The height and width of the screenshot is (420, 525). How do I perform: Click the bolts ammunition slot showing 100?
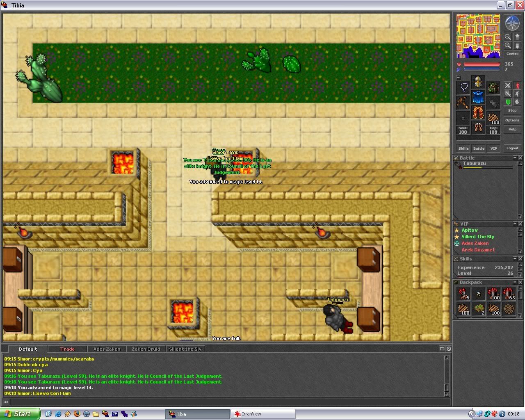coord(493,118)
